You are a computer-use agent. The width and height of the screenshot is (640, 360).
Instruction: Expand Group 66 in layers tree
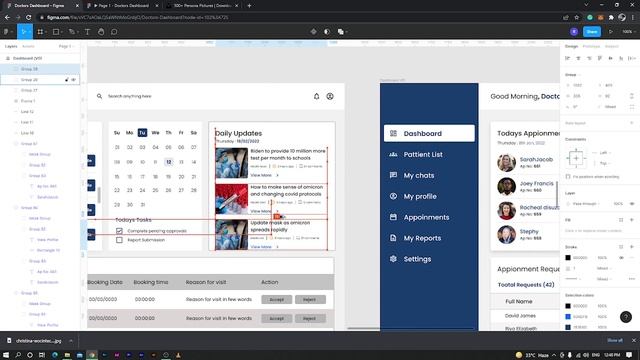(x=16, y=208)
